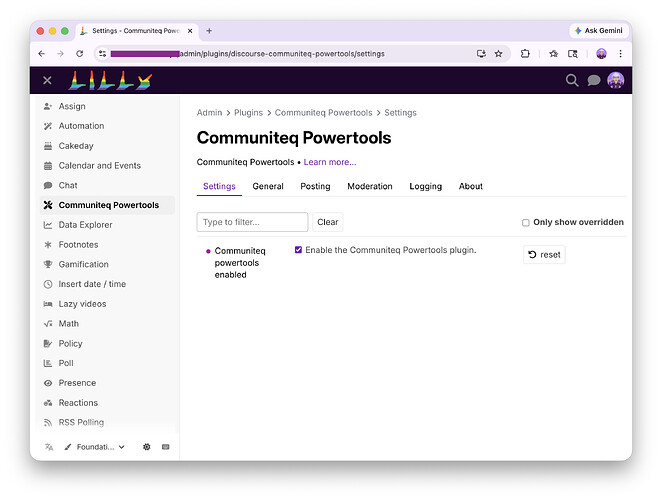Screen dimensions: 662x499
Task: Open the Reactions plugin in sidebar
Action: (x=107, y=403)
